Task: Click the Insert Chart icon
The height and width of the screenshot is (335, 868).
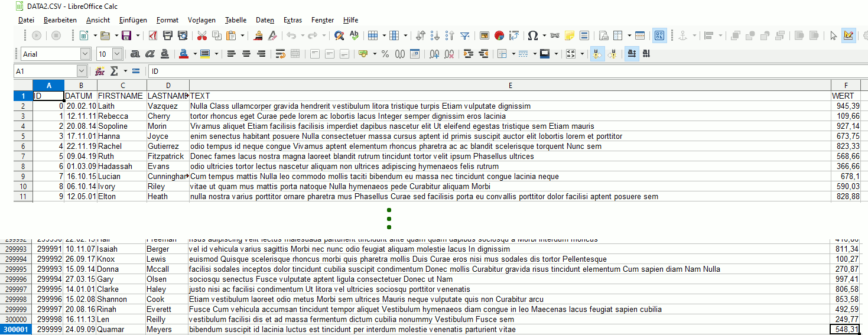Action: tap(499, 35)
